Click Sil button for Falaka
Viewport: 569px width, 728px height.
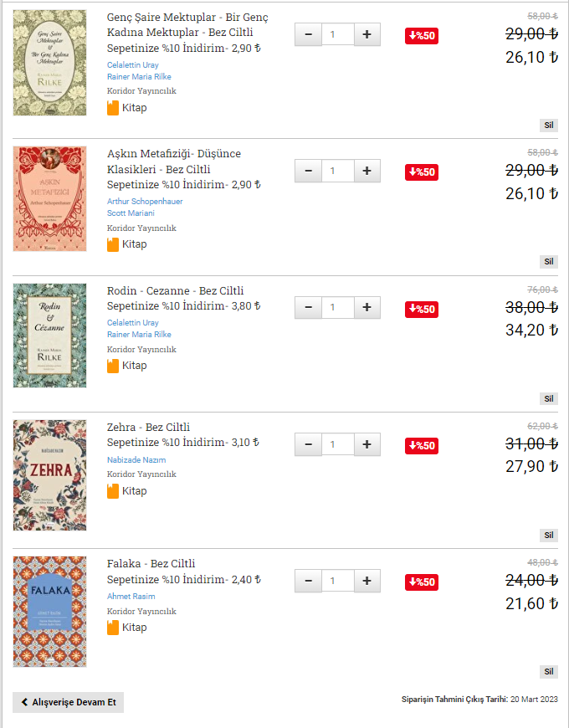click(549, 671)
